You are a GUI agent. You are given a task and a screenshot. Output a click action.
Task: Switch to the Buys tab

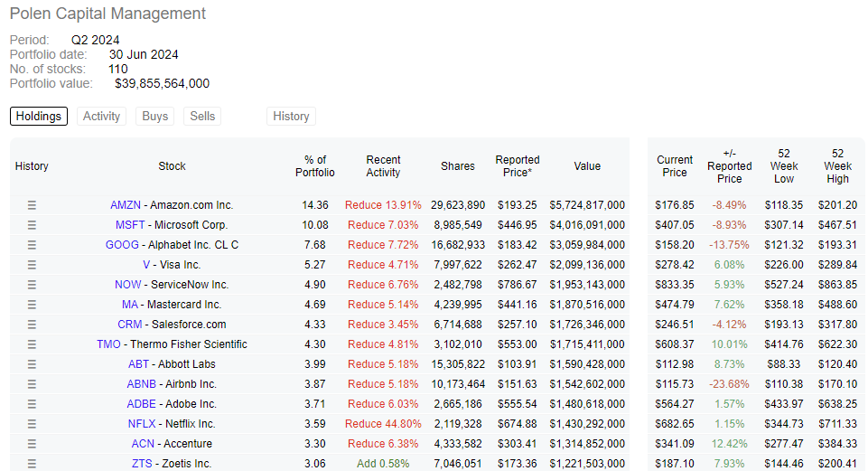click(155, 117)
